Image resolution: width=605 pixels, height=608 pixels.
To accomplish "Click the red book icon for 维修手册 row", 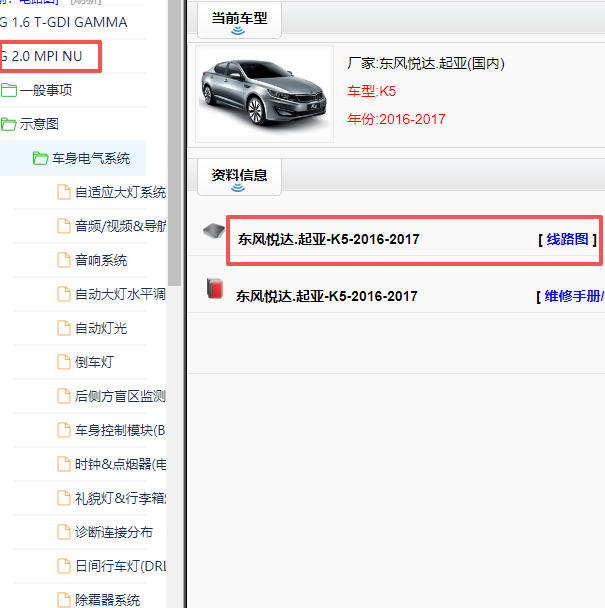I will pyautogui.click(x=214, y=288).
